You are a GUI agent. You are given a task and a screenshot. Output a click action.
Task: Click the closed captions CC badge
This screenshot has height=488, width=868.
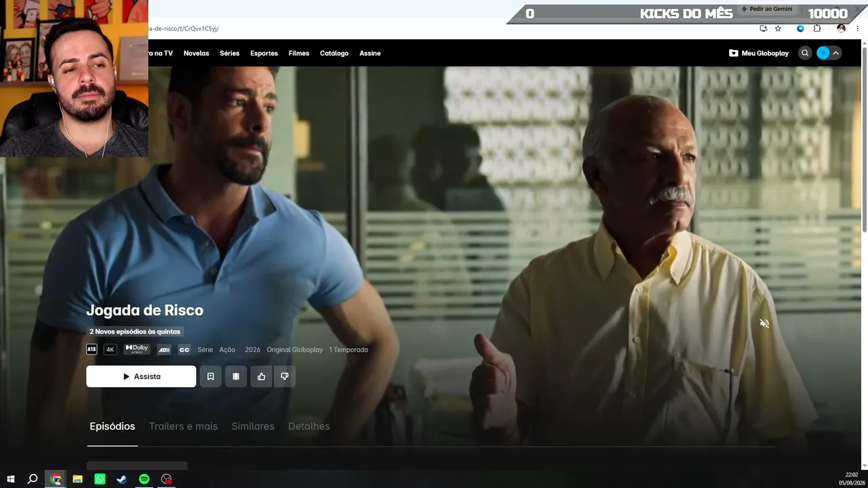tap(184, 350)
